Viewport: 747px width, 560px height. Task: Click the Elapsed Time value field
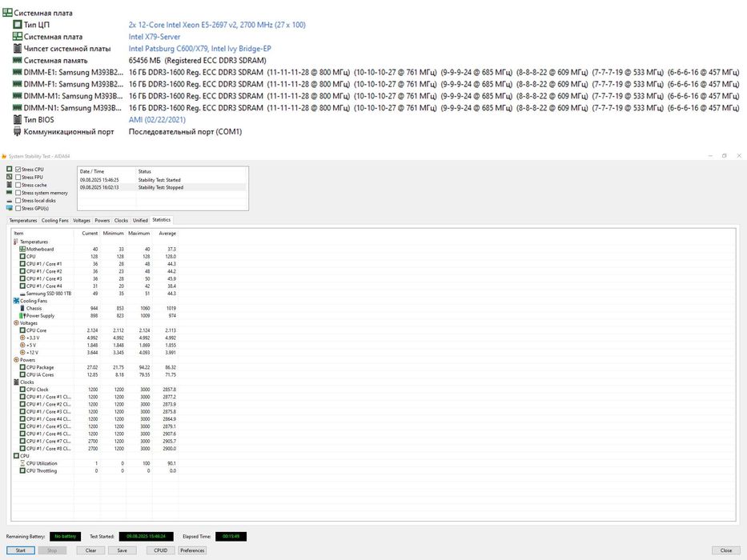point(231,537)
